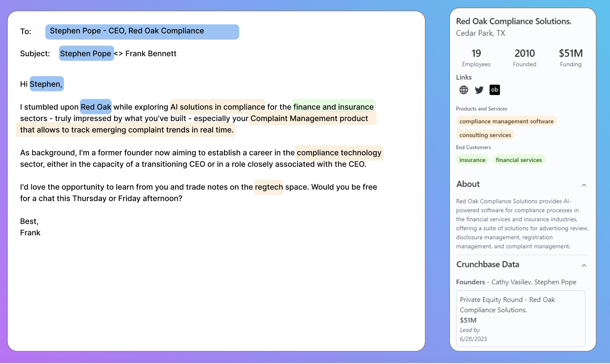610x364 pixels.
Task: Click highlighted 'Complaint Management product' phrase
Action: point(309,118)
